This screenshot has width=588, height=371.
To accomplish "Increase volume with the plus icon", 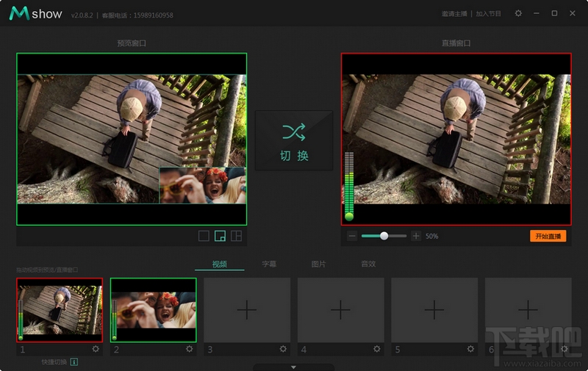I will point(416,236).
